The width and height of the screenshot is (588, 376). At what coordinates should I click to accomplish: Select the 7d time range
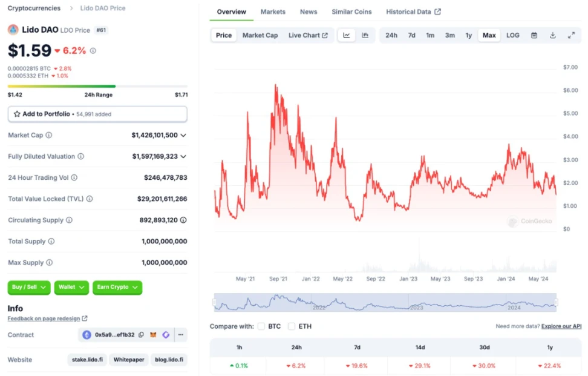click(411, 35)
